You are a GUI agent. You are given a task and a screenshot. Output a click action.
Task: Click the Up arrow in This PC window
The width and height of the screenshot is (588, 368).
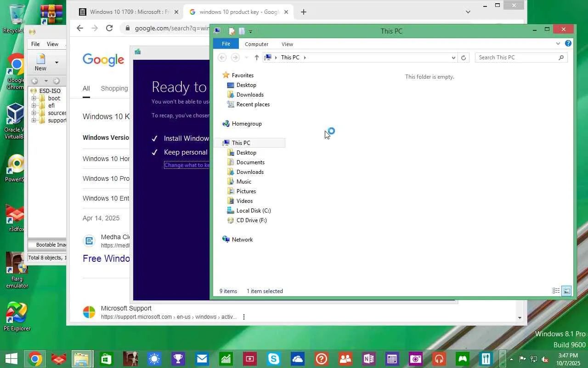[x=256, y=57]
